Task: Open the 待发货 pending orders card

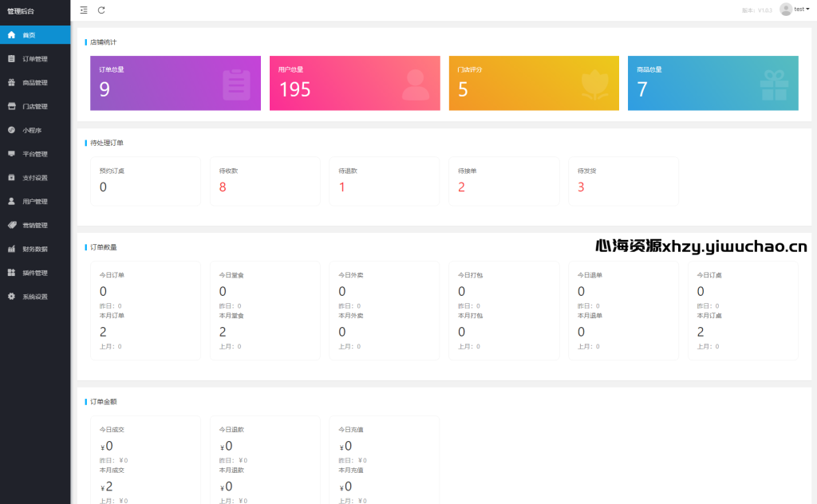Action: pos(623,181)
